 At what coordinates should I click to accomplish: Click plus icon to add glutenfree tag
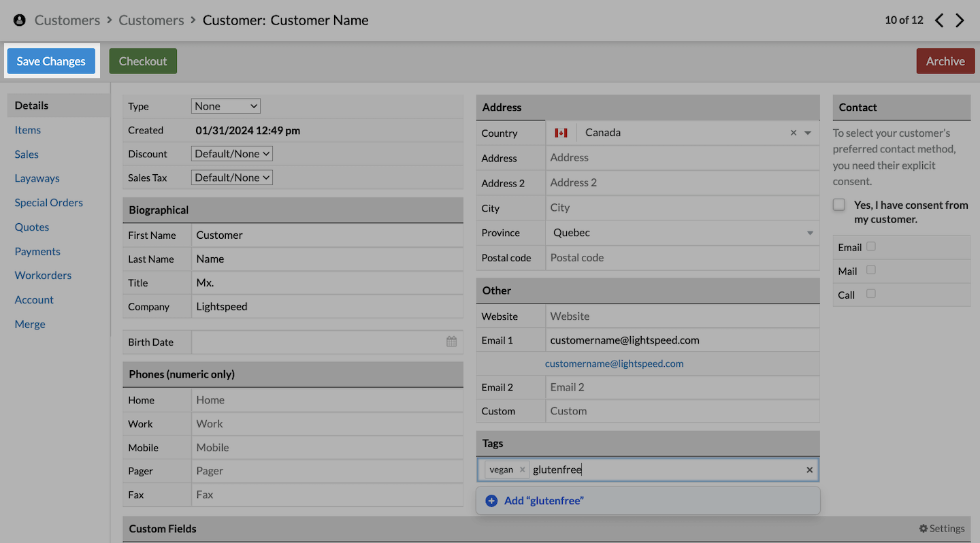[491, 501]
